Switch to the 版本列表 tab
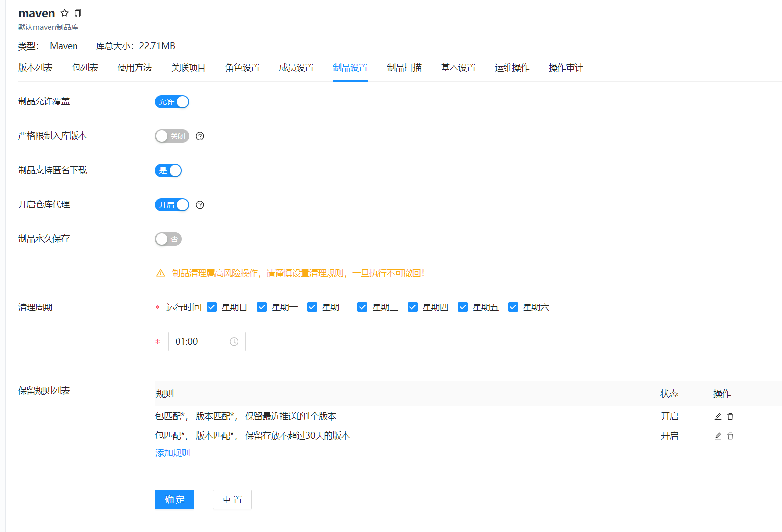Viewport: 782px width, 532px height. (x=35, y=68)
